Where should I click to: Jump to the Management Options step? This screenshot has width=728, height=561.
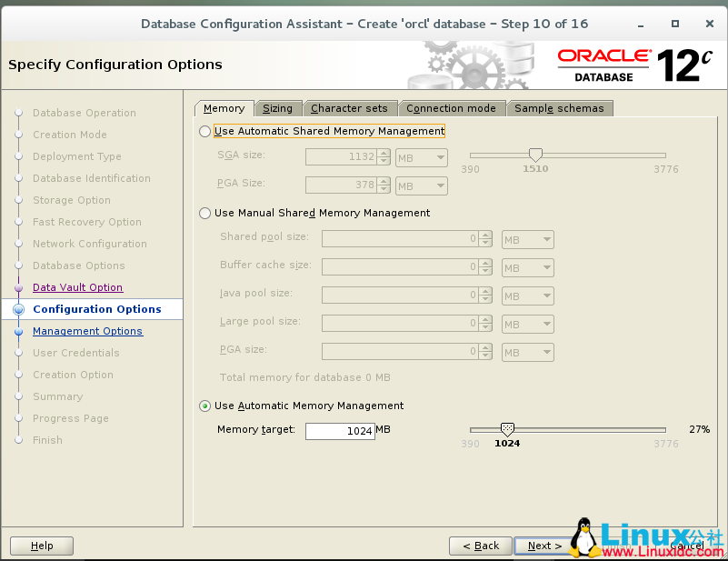click(x=87, y=330)
